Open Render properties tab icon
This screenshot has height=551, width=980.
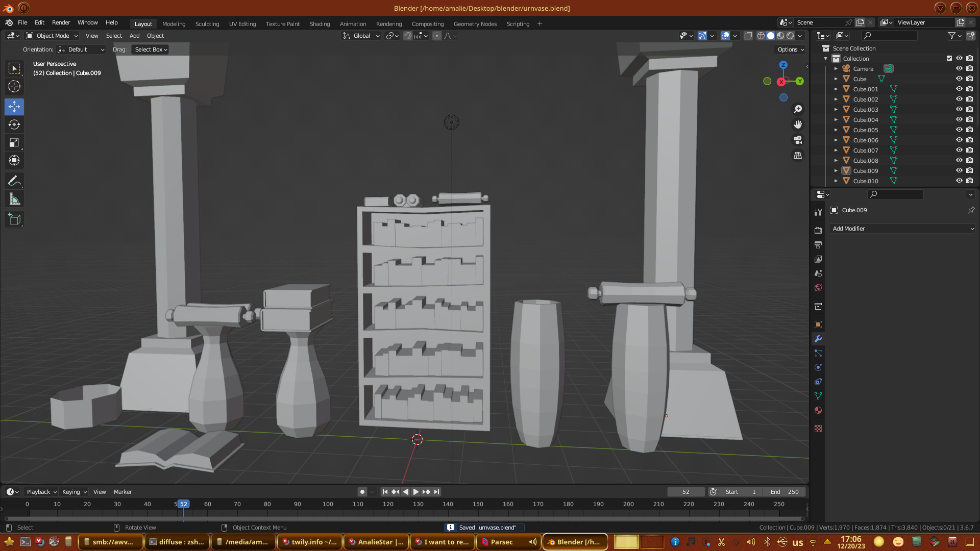click(818, 231)
